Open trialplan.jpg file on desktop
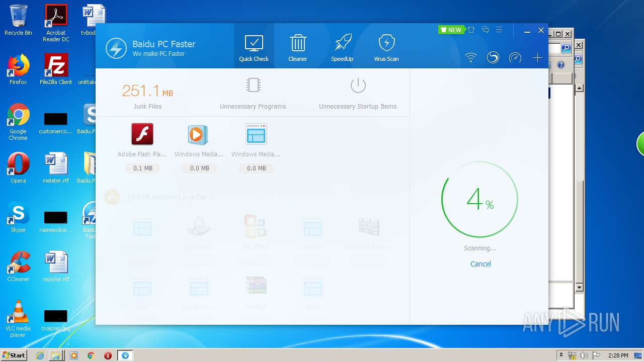 pyautogui.click(x=56, y=320)
